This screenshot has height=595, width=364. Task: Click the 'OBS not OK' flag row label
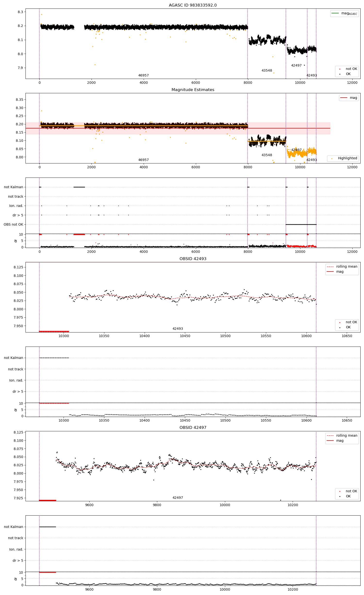point(13,224)
